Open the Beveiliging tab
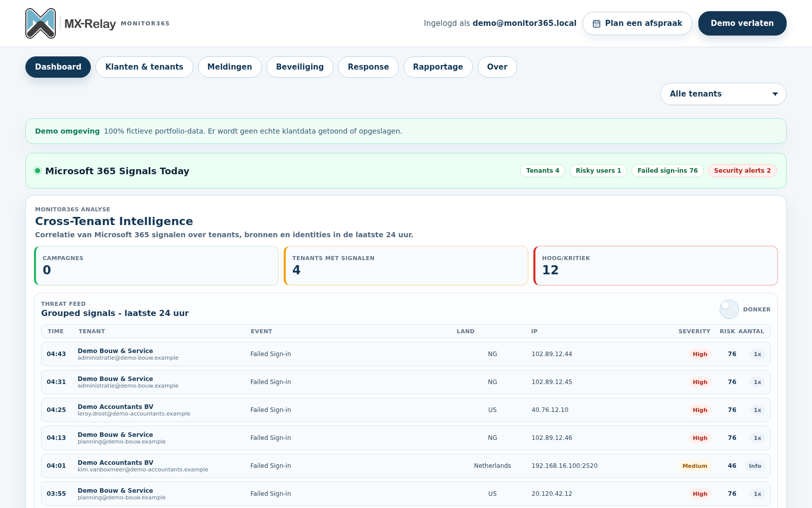 click(x=300, y=67)
